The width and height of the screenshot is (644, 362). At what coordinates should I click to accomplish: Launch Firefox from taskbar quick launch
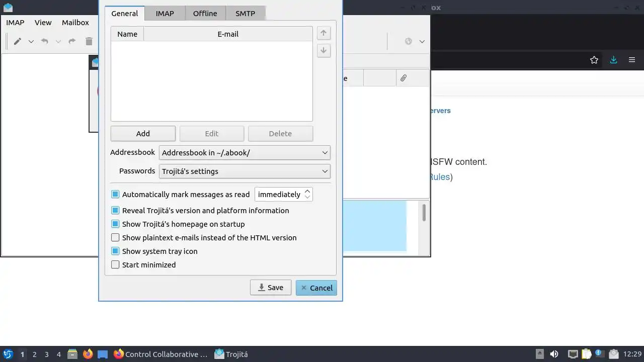point(88,354)
